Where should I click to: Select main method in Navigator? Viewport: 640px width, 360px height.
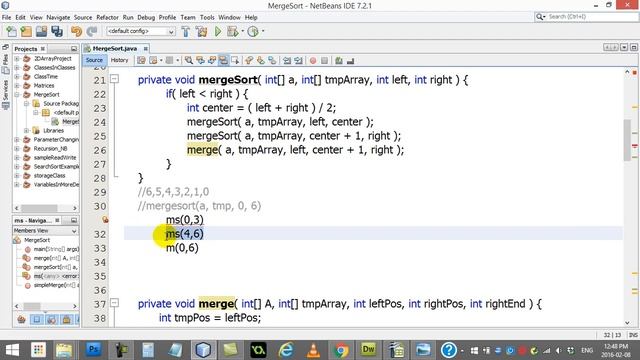[56, 249]
